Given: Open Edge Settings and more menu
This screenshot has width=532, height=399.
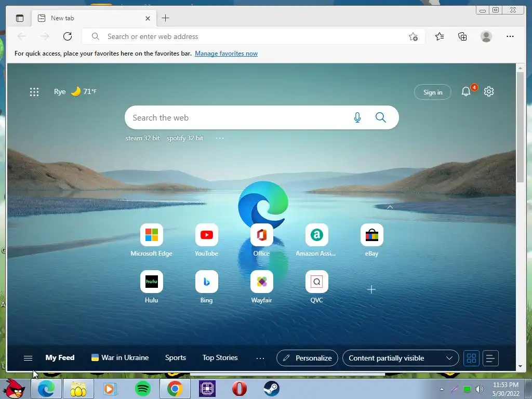Looking at the screenshot, I should pyautogui.click(x=510, y=36).
